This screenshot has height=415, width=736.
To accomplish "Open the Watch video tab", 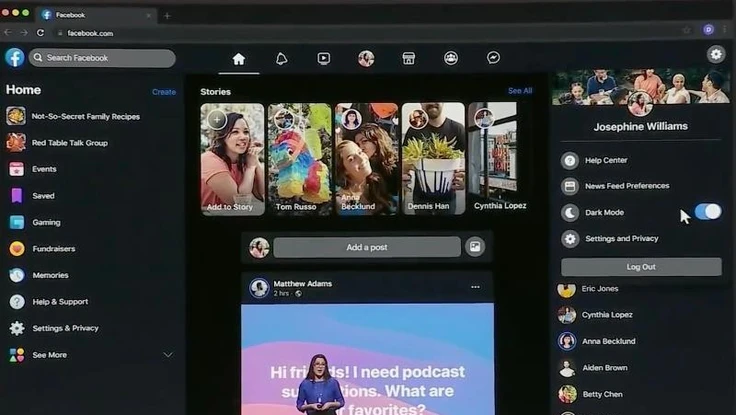I will coord(323,58).
